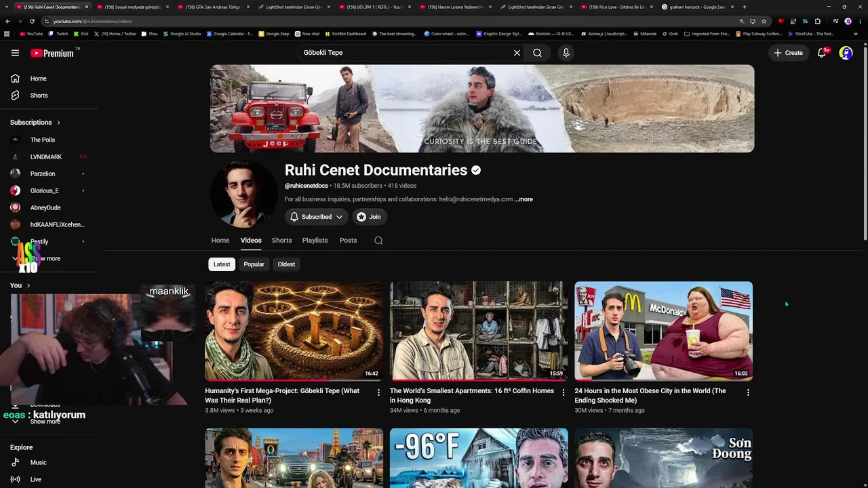The image size is (868, 488).
Task: Open the -96°F video thumbnail
Action: tap(479, 458)
